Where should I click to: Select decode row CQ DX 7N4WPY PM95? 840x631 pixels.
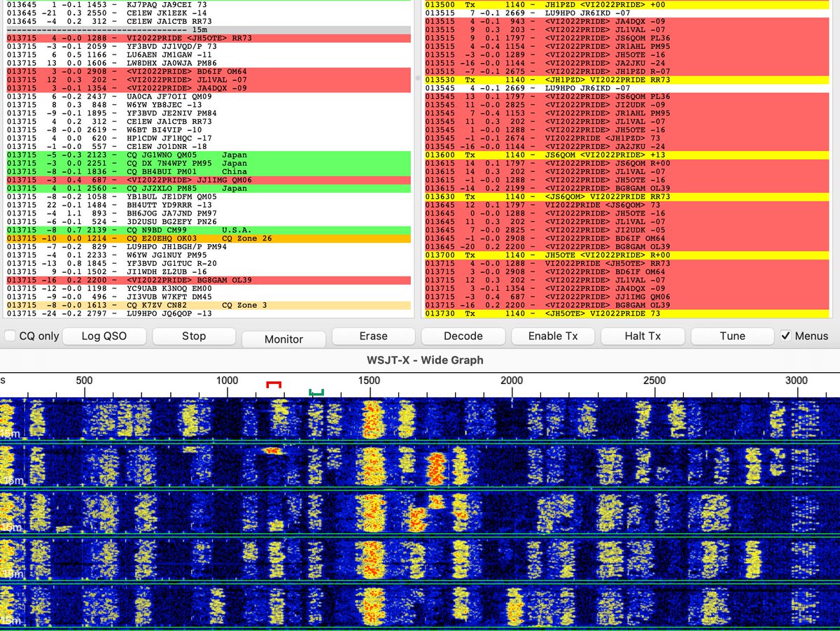click(x=207, y=163)
